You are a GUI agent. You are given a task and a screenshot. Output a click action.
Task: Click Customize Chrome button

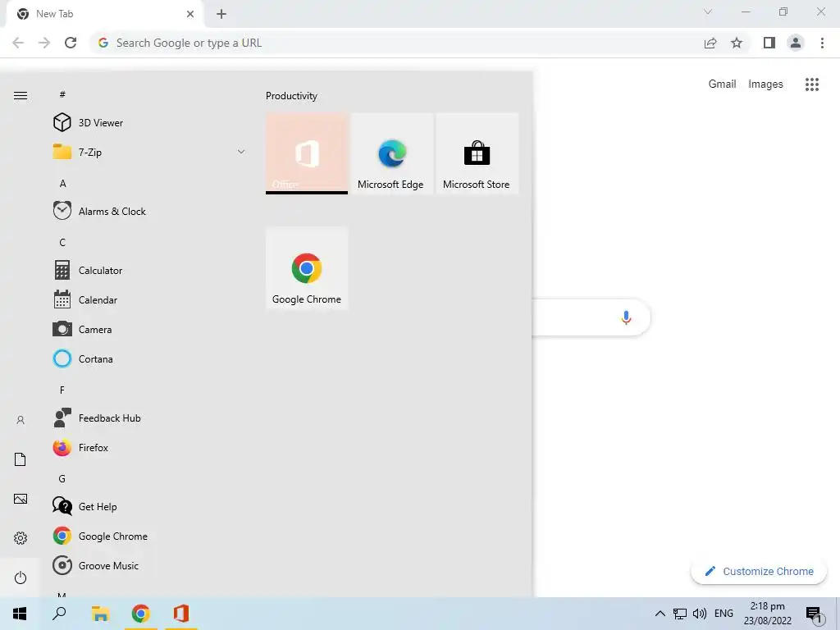pyautogui.click(x=759, y=571)
